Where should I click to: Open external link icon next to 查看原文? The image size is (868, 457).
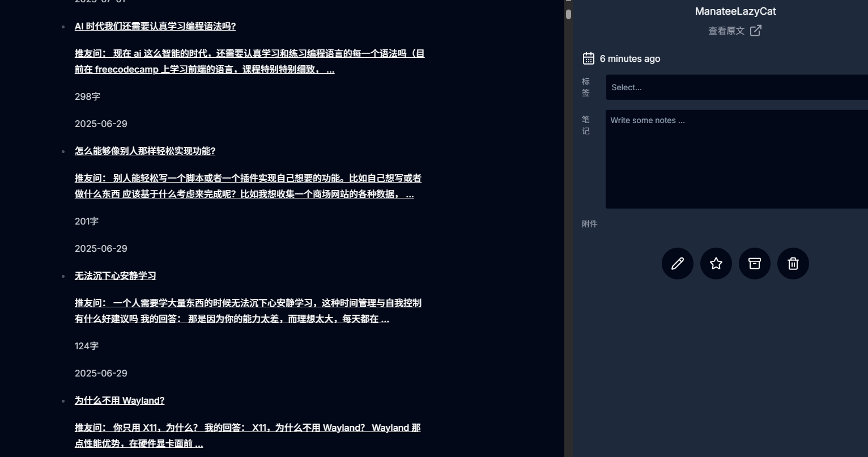coord(756,31)
